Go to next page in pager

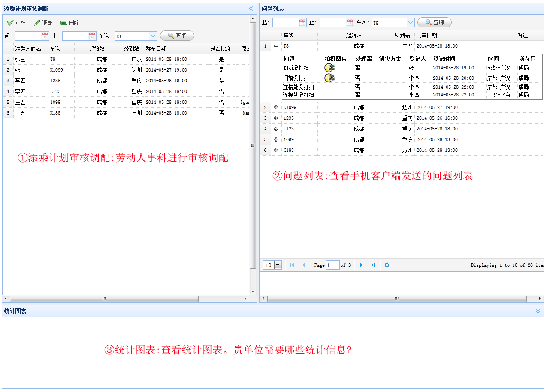(361, 265)
